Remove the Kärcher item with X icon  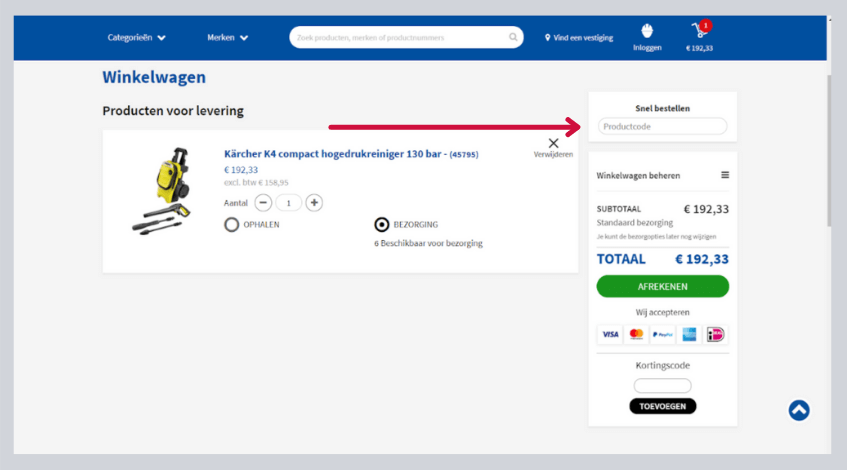pyautogui.click(x=553, y=143)
